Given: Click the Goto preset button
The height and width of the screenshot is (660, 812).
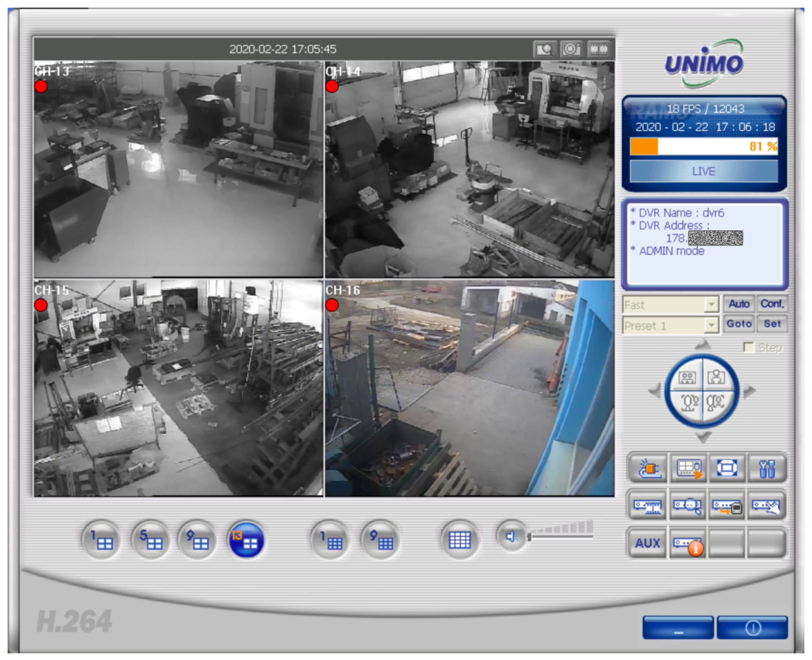Looking at the screenshot, I should (739, 324).
